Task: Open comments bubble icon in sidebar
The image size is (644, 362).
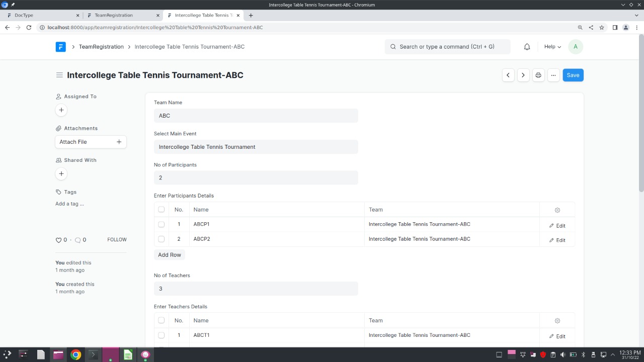Action: click(77, 240)
